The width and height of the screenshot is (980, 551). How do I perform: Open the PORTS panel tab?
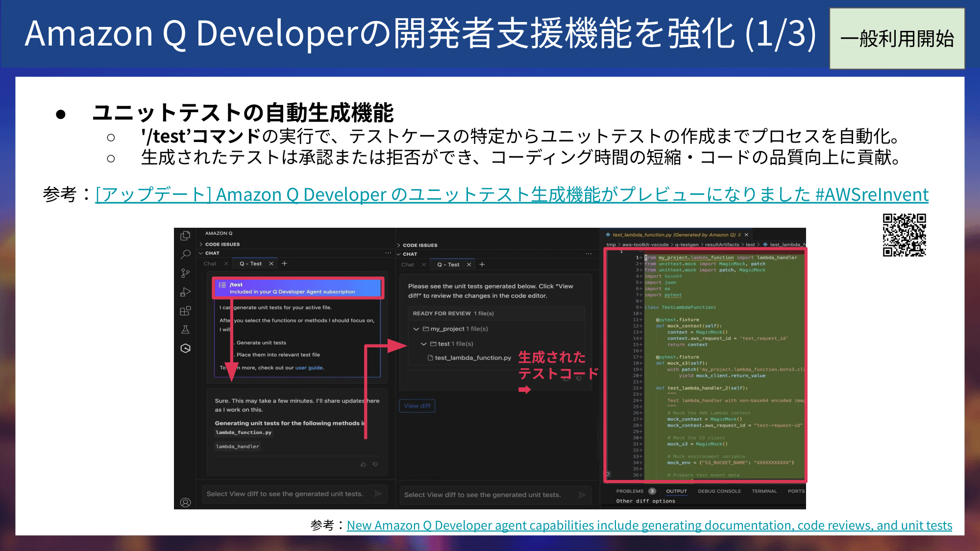(796, 491)
